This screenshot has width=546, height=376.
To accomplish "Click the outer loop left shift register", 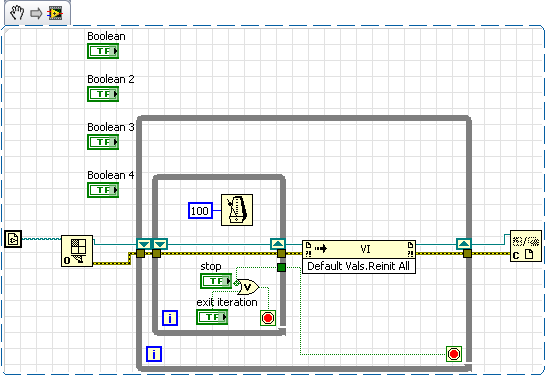I will point(143,244).
